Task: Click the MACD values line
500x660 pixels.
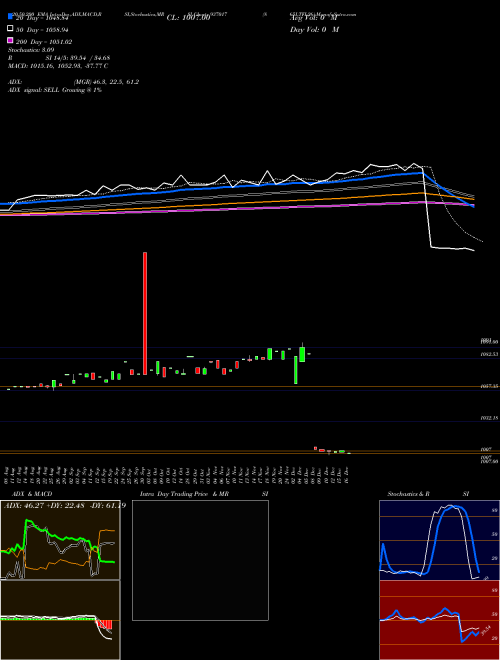Action: coord(58,66)
